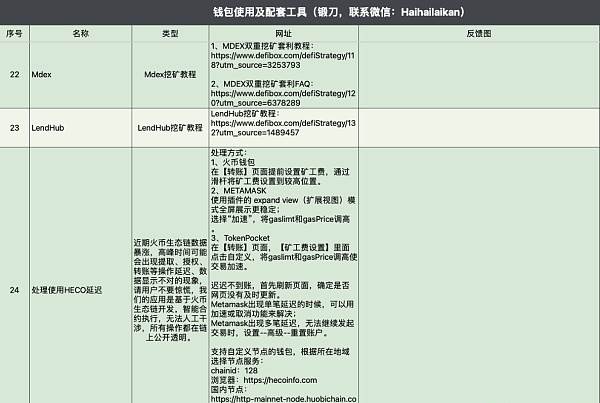This screenshot has width=600, height=403.
Task: Open the https://hecoinfo.com browser link
Action: click(x=280, y=380)
